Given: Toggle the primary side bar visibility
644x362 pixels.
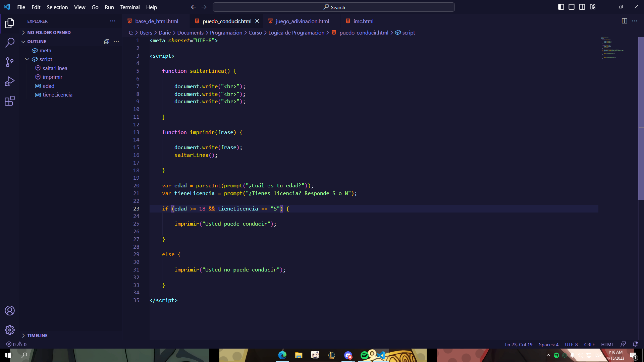Looking at the screenshot, I should [x=561, y=7].
